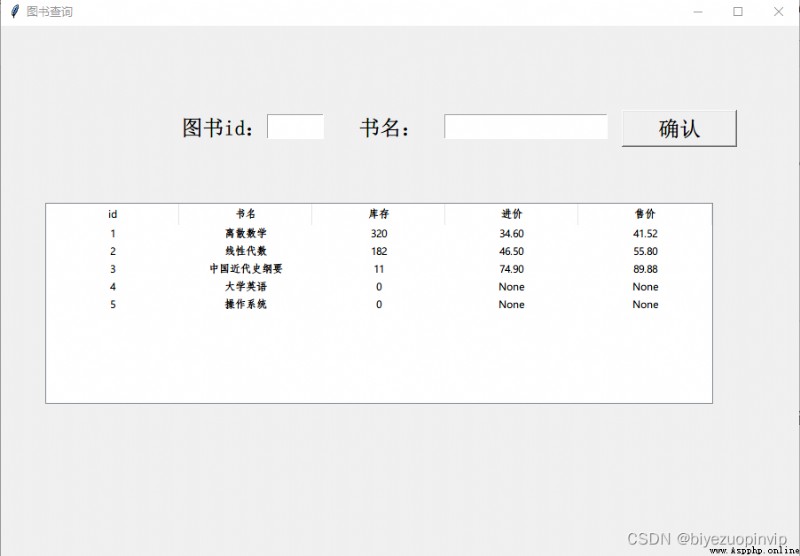Click 操作系统 row's 售价 None cell
The image size is (800, 556).
click(x=645, y=305)
